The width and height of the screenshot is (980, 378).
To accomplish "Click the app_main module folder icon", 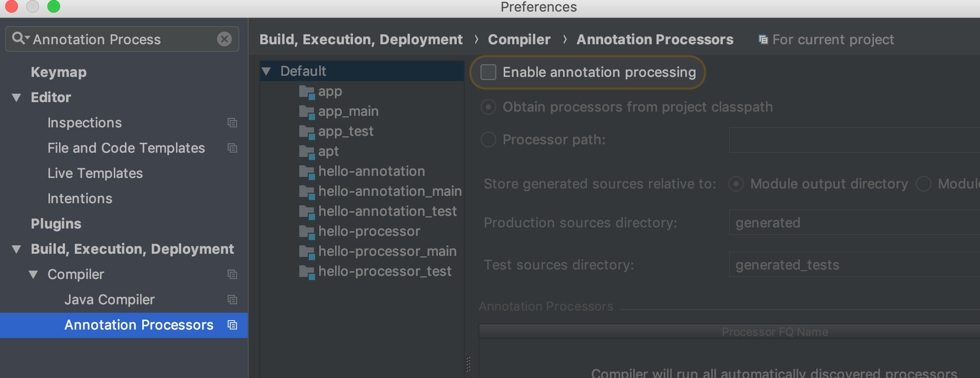I will tap(307, 112).
